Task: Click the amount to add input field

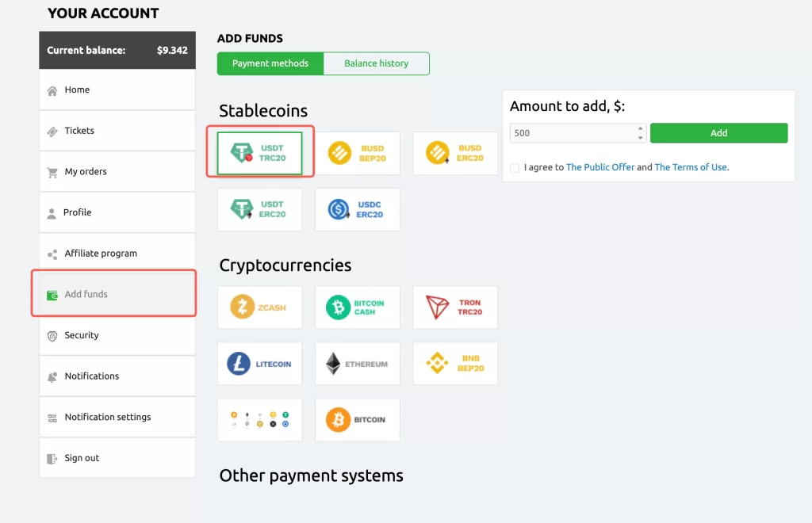Action: [573, 133]
